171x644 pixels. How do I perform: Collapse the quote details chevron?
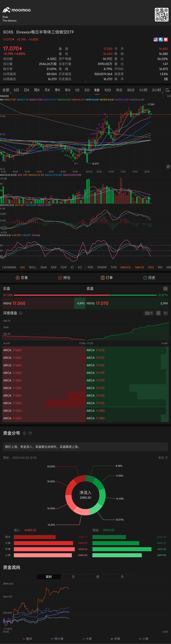point(85,82)
